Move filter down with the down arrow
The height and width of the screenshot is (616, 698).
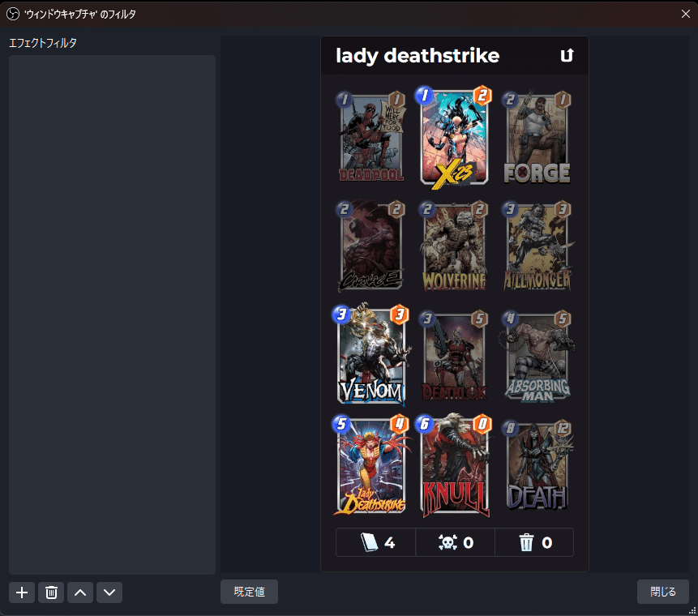point(109,592)
